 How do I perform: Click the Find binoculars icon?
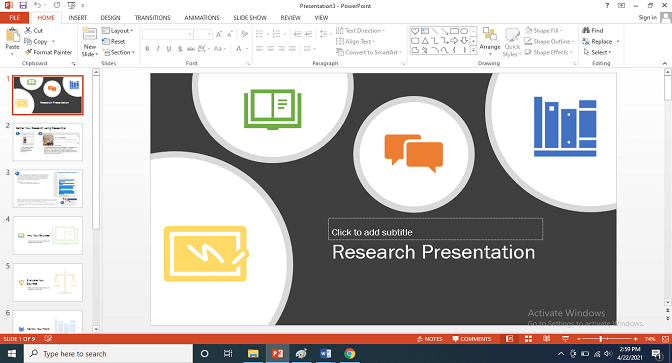586,30
